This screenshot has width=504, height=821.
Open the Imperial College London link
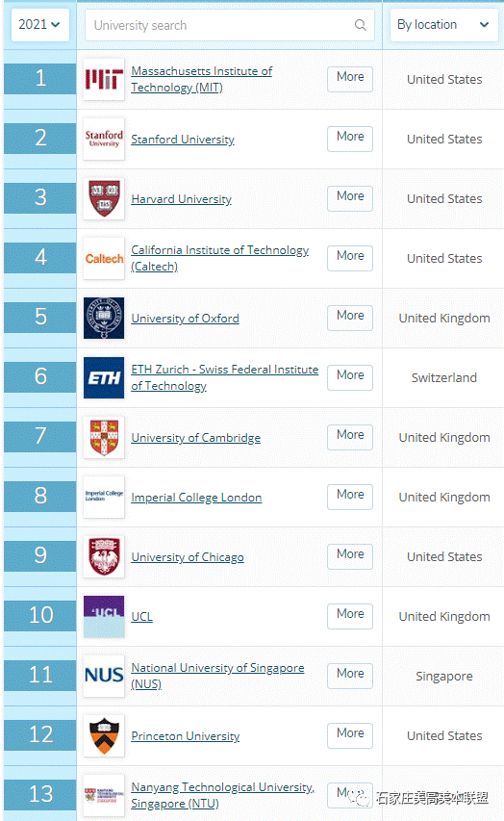[196, 498]
